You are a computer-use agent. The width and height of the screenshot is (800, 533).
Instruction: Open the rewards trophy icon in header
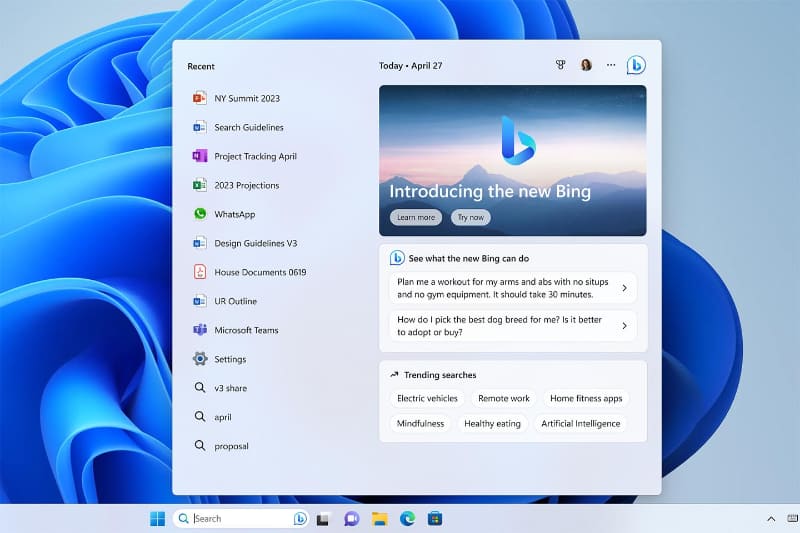coord(561,65)
